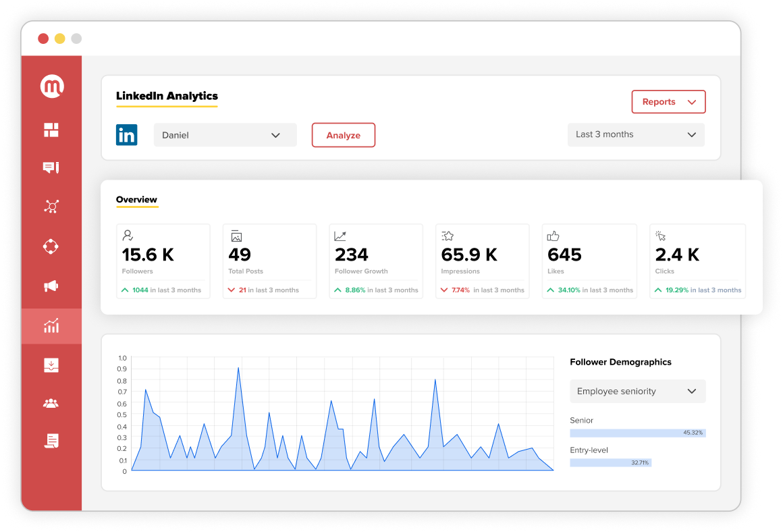Click the Entry-level 32.71% bar
This screenshot has width=783, height=532.
click(610, 462)
